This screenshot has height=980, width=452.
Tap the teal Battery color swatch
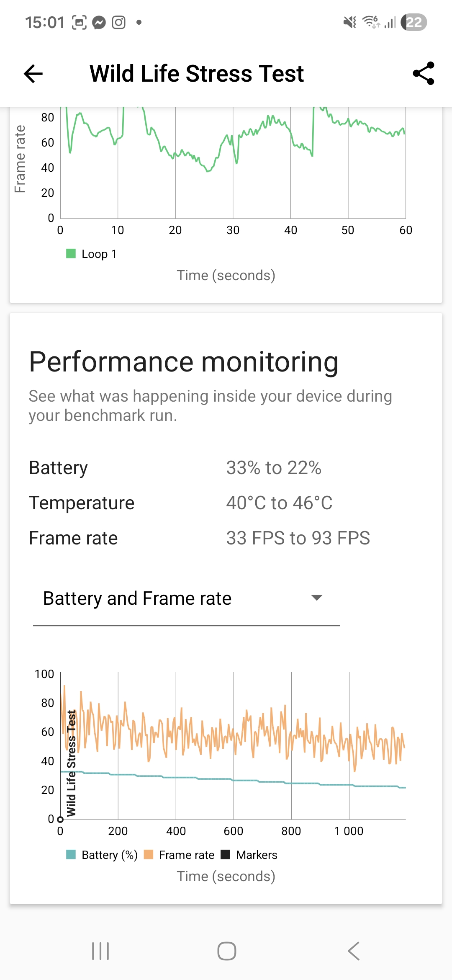pos(71,855)
